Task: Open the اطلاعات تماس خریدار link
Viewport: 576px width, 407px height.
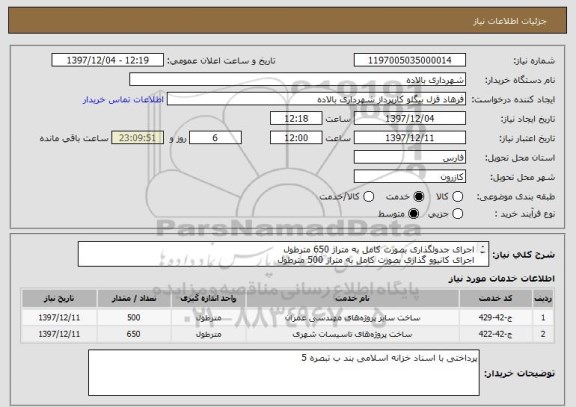Action: coord(123,100)
